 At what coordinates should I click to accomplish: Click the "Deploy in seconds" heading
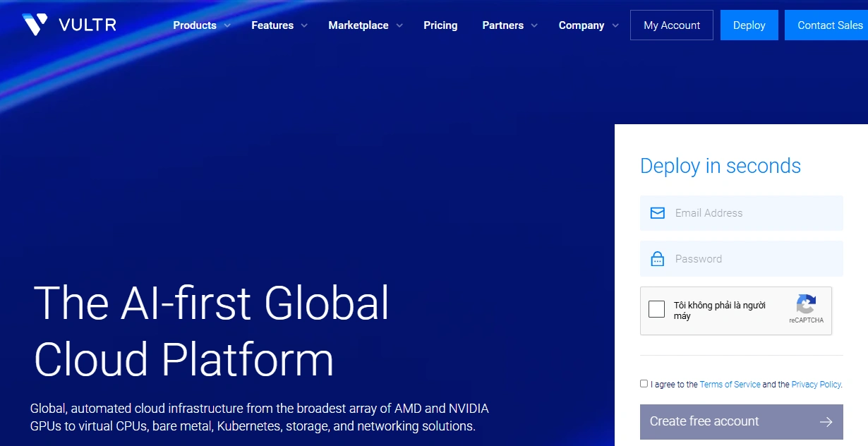tap(721, 166)
